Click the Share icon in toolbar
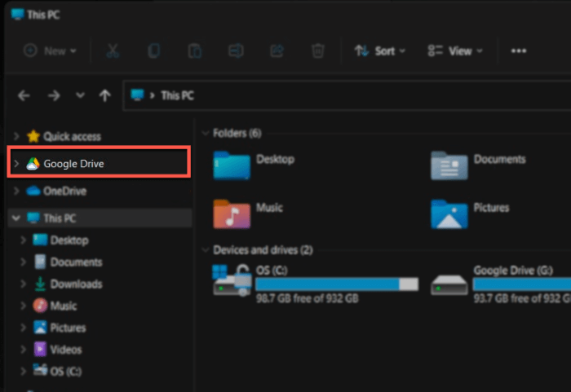571x392 pixels. pyautogui.click(x=277, y=51)
